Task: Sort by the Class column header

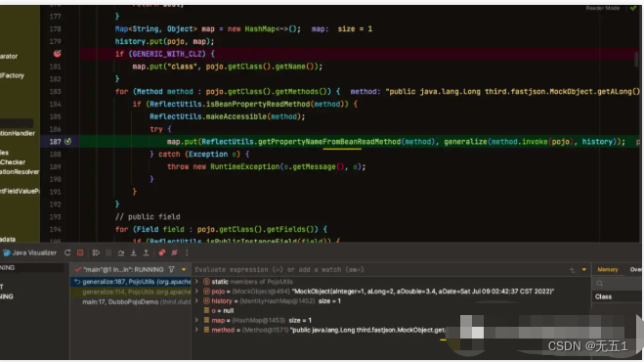Action: (603, 296)
